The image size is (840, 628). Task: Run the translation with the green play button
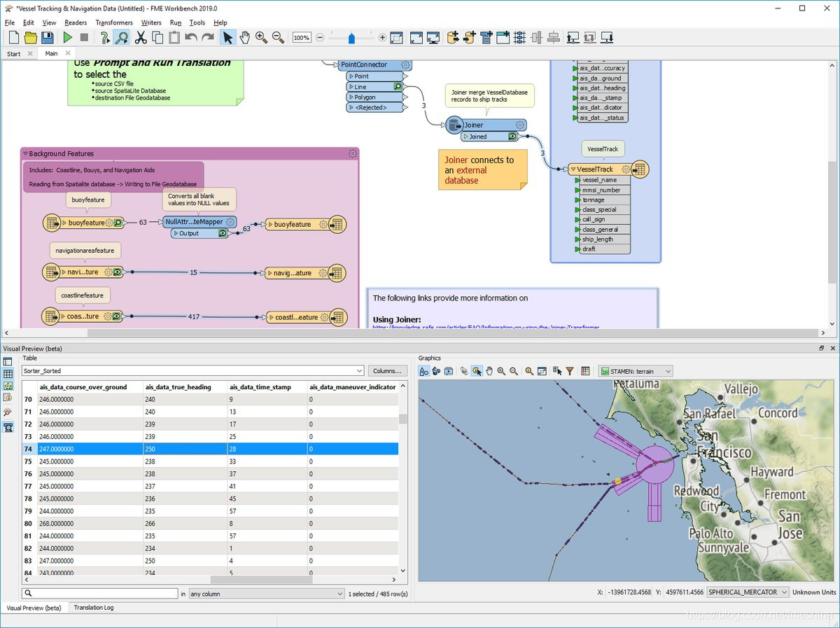(x=67, y=37)
